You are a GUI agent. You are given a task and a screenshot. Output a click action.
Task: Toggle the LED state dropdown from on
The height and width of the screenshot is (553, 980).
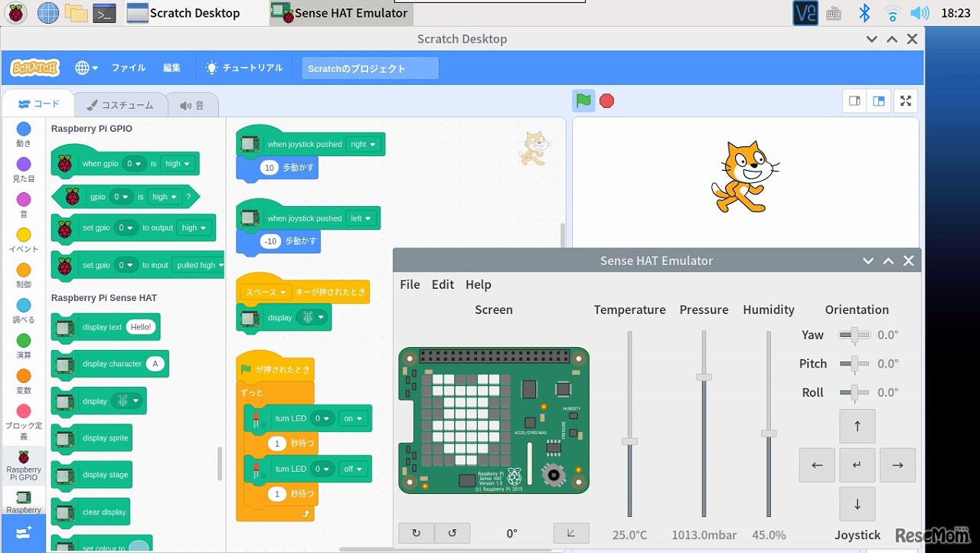coord(354,418)
